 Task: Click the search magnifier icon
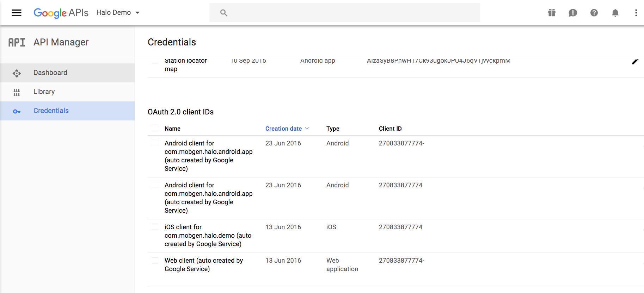(224, 13)
